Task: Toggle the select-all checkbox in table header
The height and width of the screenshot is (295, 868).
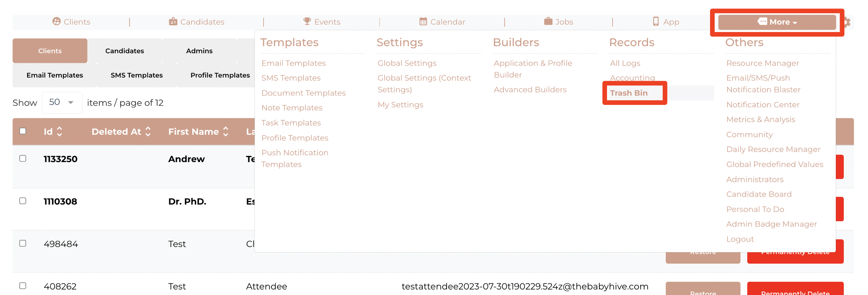Action: pyautogui.click(x=23, y=131)
